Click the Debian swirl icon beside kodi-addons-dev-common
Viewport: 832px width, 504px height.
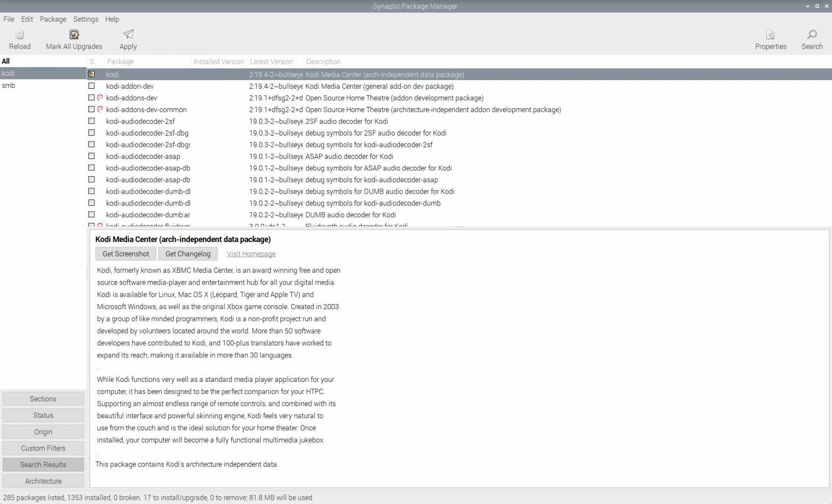[100, 109]
